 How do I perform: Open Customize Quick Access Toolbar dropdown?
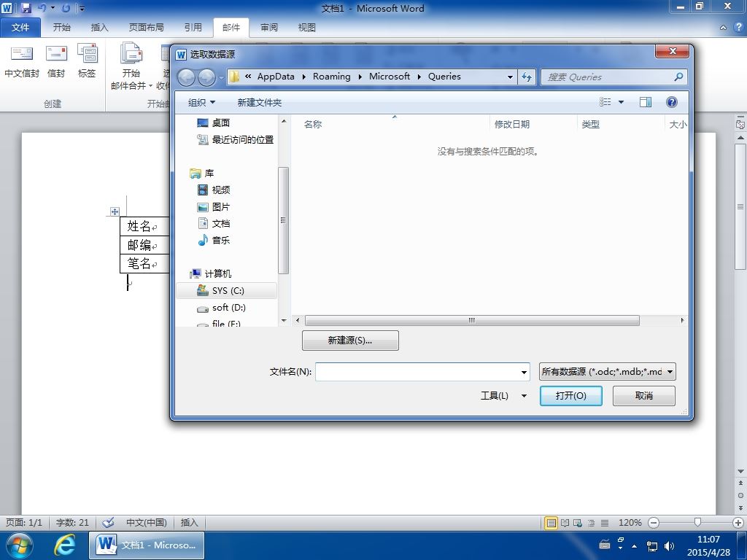click(82, 9)
